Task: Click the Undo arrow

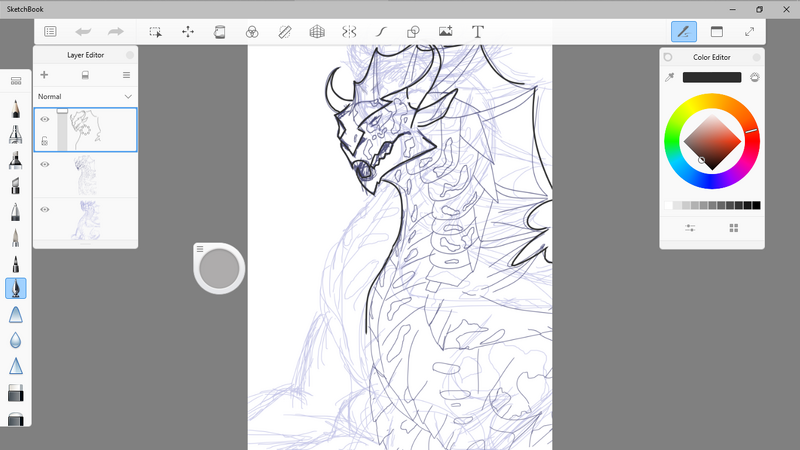Action: (83, 32)
